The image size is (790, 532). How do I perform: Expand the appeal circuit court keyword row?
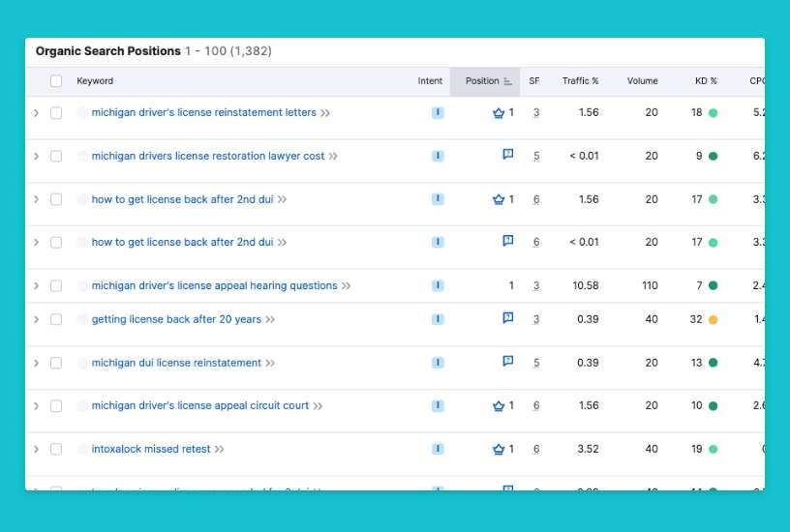(x=36, y=406)
